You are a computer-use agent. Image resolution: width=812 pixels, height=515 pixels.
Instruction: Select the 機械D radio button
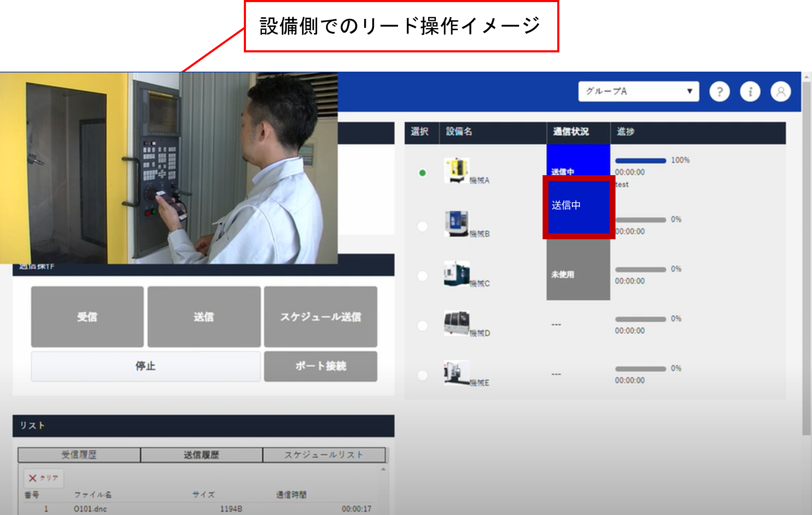tap(422, 326)
